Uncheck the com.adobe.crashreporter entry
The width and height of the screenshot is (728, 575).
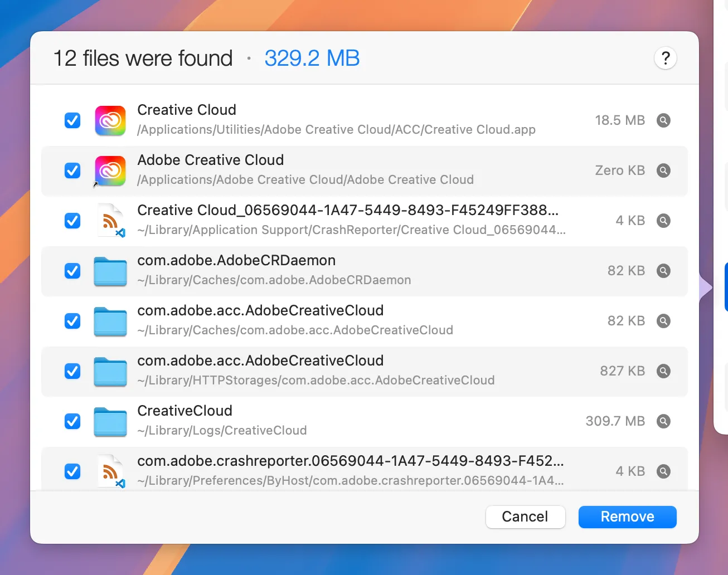72,471
